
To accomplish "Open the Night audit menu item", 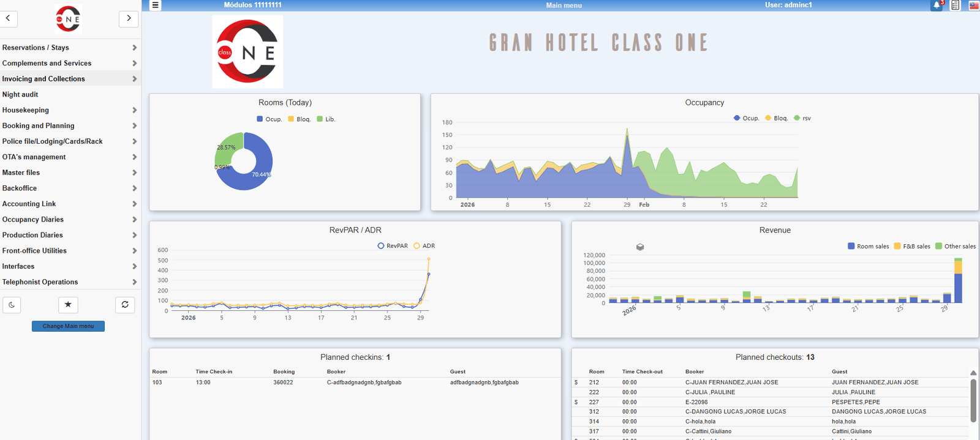I will click(70, 94).
